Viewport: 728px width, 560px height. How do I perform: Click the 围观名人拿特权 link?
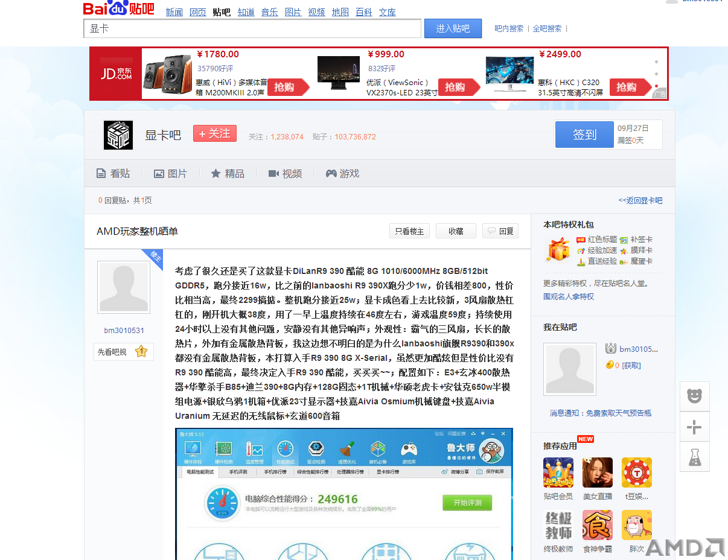[x=569, y=296]
